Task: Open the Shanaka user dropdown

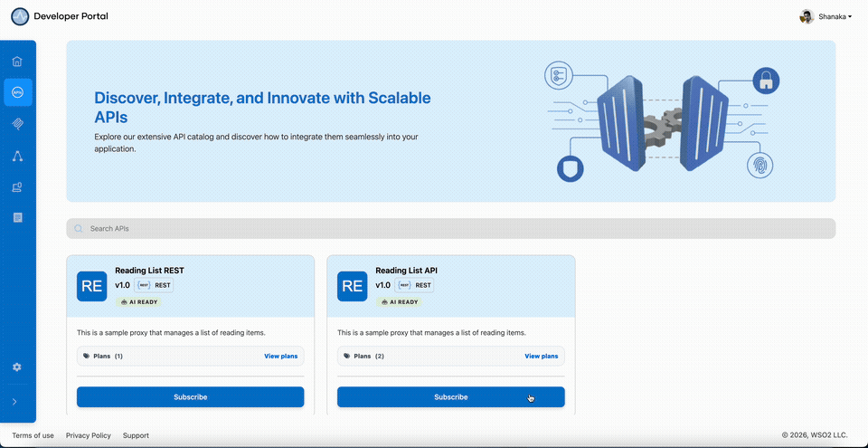Action: coord(835,16)
